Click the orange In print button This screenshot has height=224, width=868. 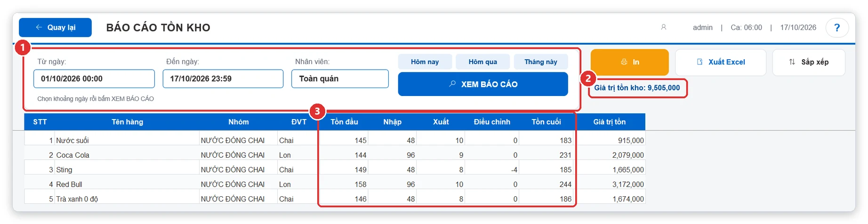tap(630, 62)
